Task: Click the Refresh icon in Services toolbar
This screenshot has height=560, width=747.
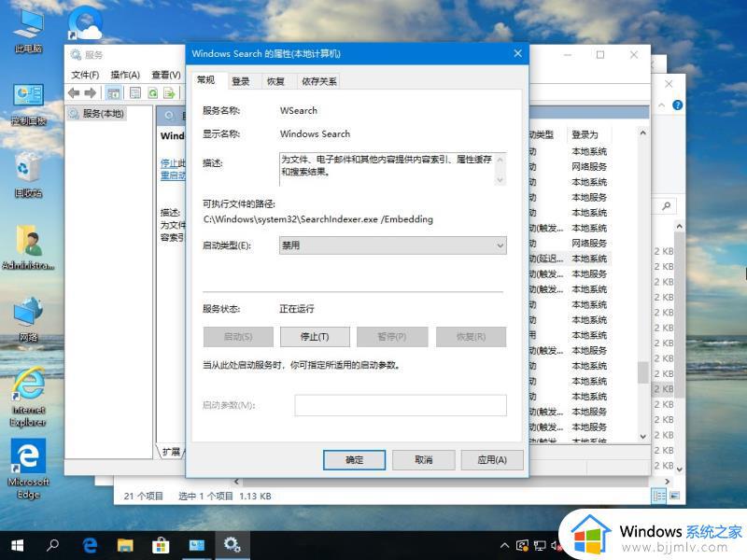Action: point(152,92)
